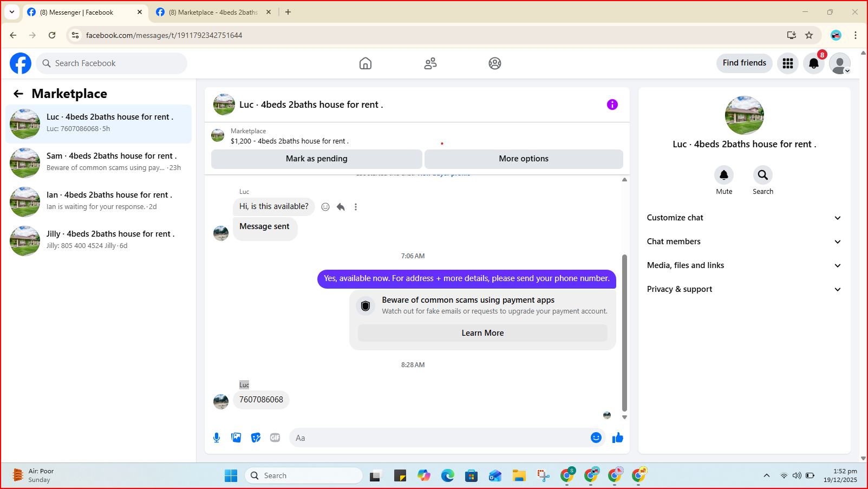Open the emoji picker in message box

coord(596,438)
